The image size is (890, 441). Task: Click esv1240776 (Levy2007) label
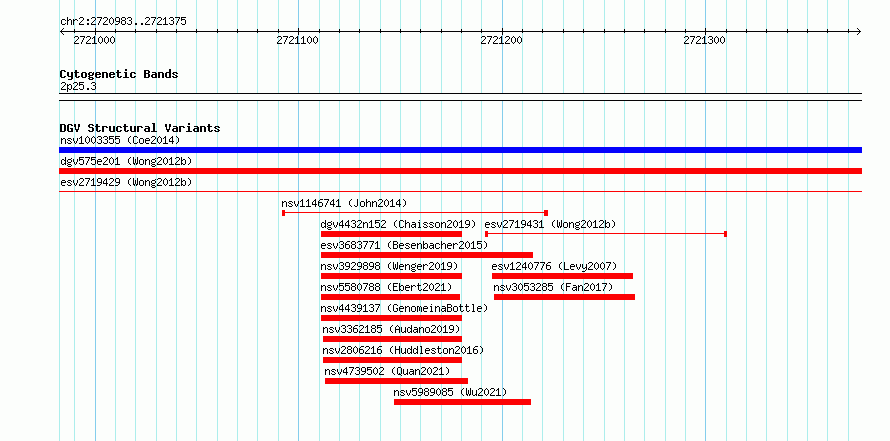[554, 266]
